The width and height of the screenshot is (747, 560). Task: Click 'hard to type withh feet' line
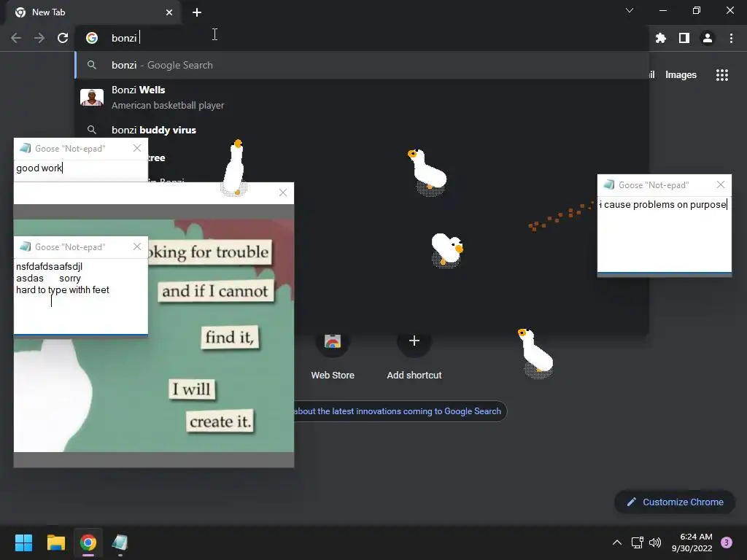(x=63, y=290)
